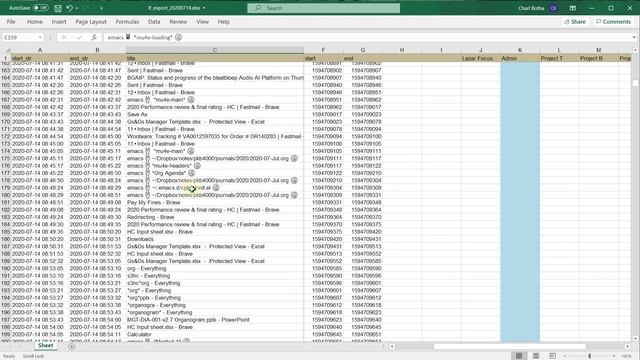640x360 pixels.
Task: Switch to Normal view icon
Action: pyautogui.click(x=519, y=356)
